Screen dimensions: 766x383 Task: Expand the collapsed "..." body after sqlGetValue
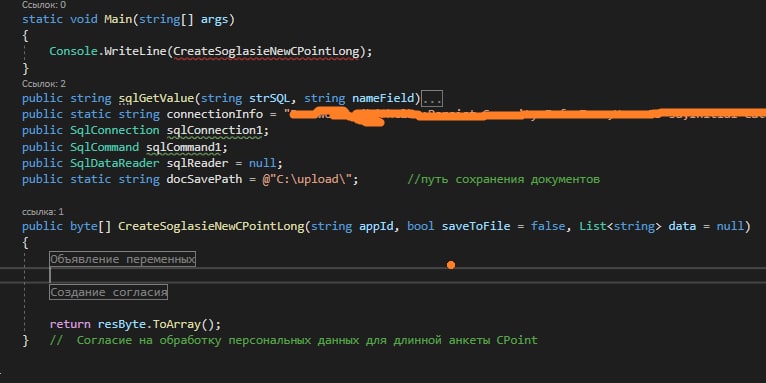[432, 99]
